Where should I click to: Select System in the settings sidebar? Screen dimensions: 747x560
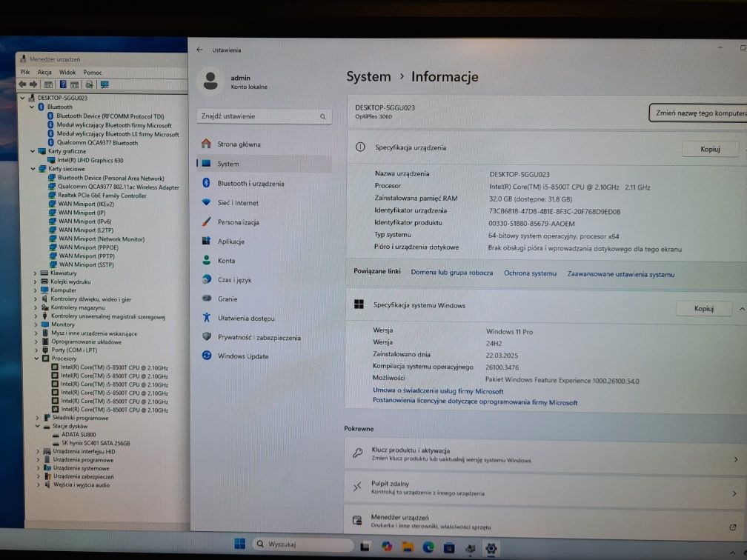point(264,163)
